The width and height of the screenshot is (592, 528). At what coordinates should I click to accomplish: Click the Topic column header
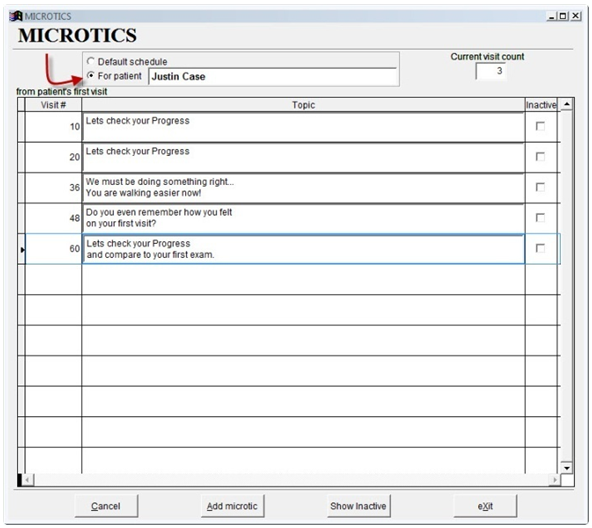303,105
